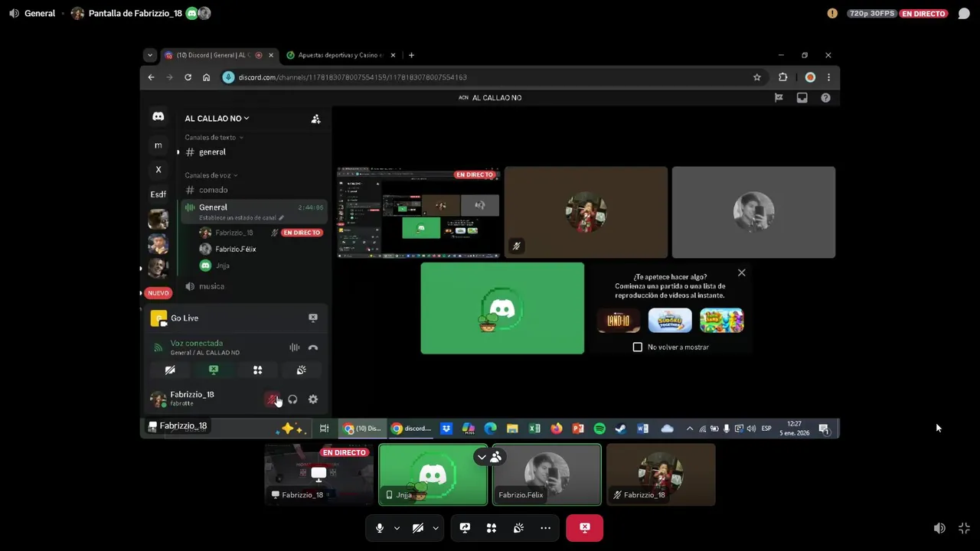980x551 pixels.
Task: Enable camera in voice panel
Action: click(170, 370)
